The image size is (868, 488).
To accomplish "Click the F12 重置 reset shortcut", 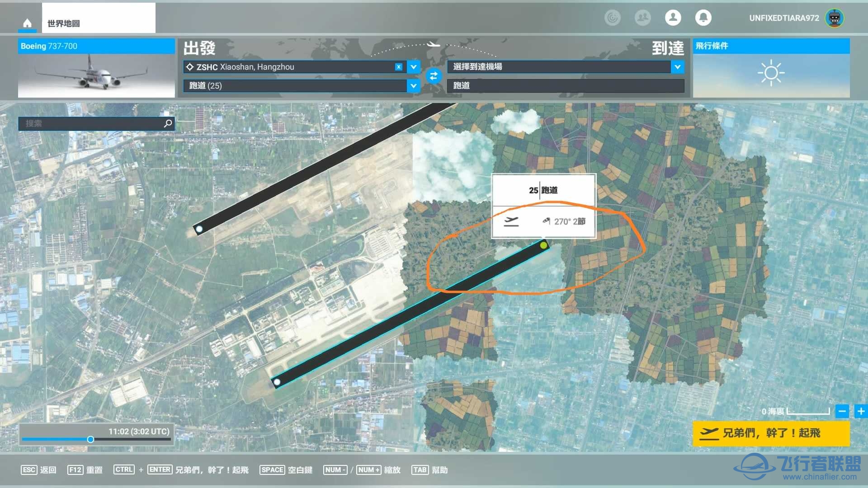I will pos(85,470).
